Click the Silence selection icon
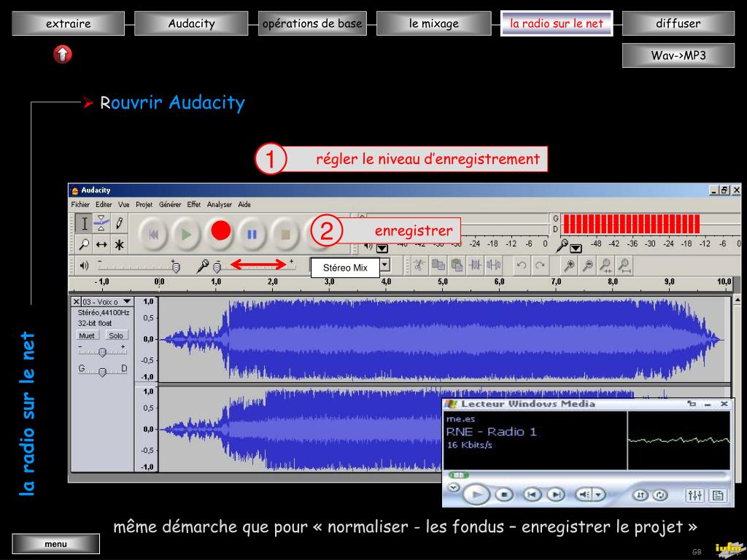747x560 pixels. tap(494, 265)
